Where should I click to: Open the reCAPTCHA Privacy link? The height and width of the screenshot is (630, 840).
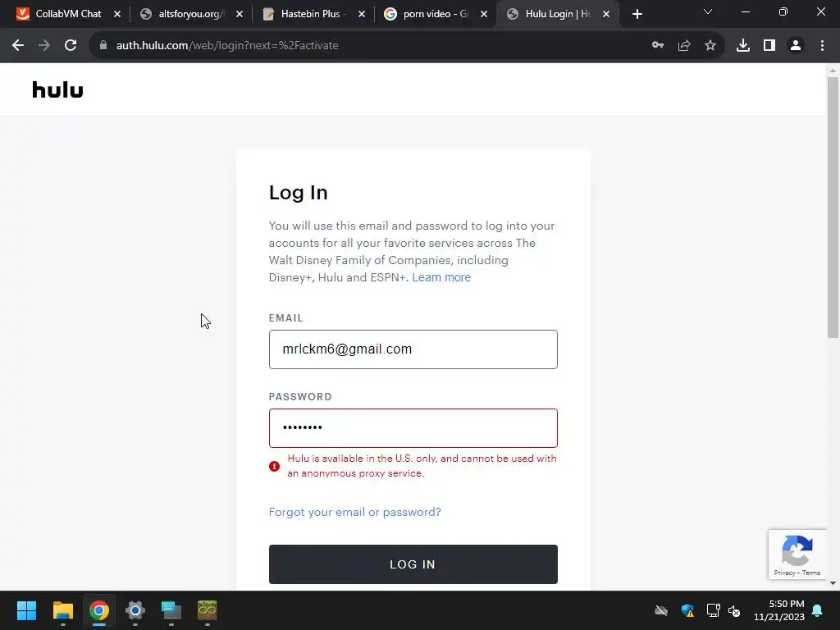[784, 573]
